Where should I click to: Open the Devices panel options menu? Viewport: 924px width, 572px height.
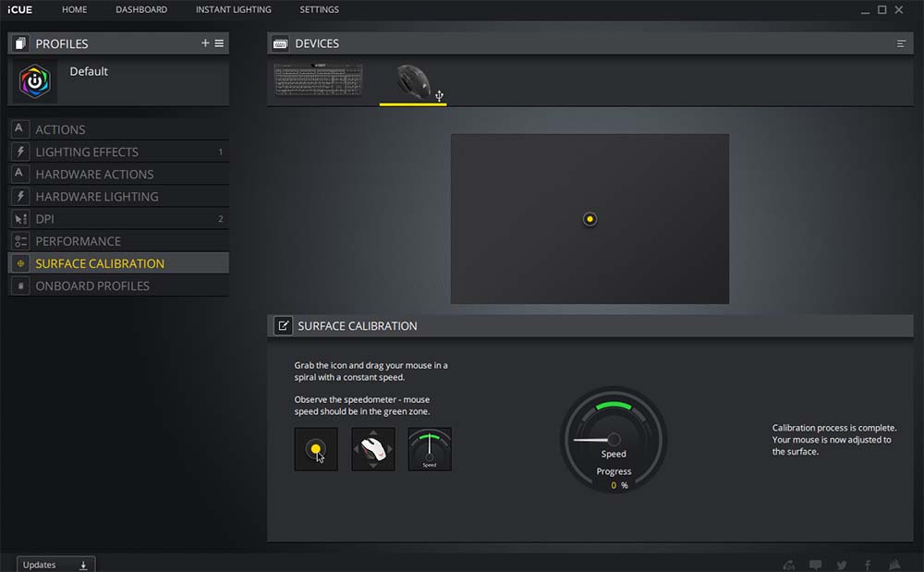coord(901,43)
